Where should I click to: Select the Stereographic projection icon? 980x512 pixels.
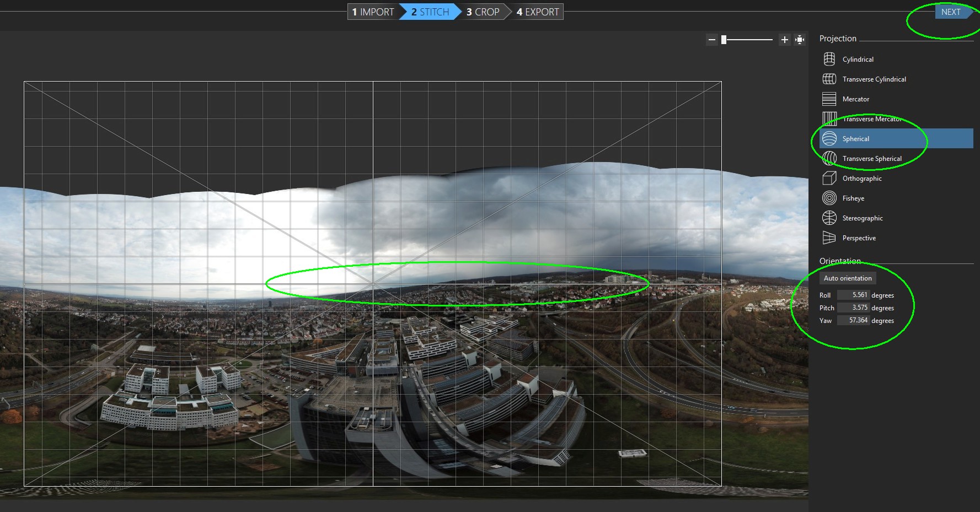coord(829,218)
